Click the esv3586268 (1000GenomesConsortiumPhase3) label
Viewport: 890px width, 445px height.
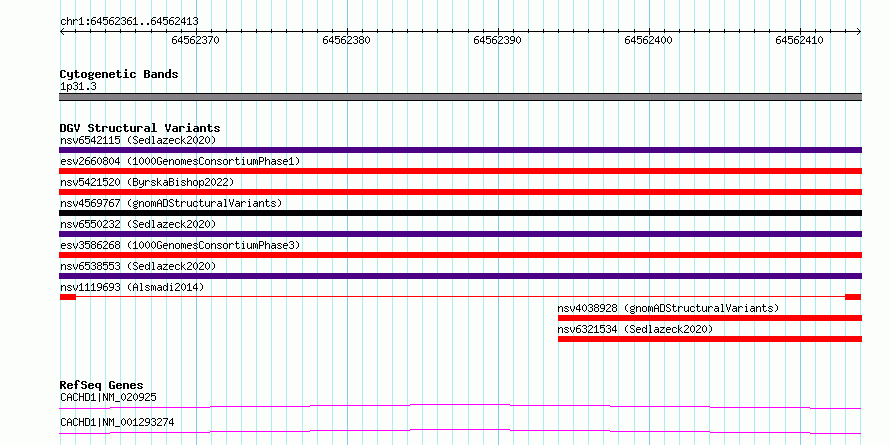click(x=180, y=245)
